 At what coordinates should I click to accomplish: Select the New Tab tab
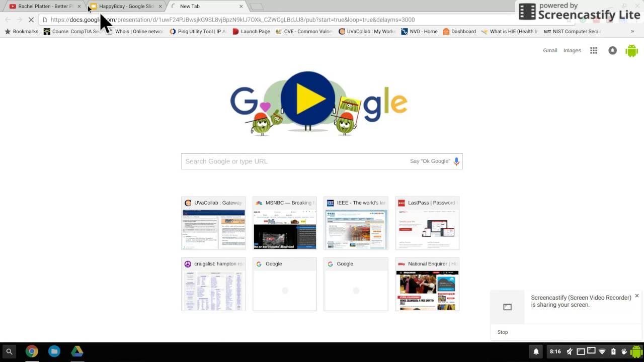click(x=206, y=7)
